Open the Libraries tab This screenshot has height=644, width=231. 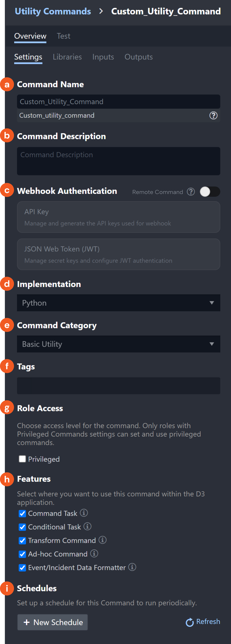point(67,57)
